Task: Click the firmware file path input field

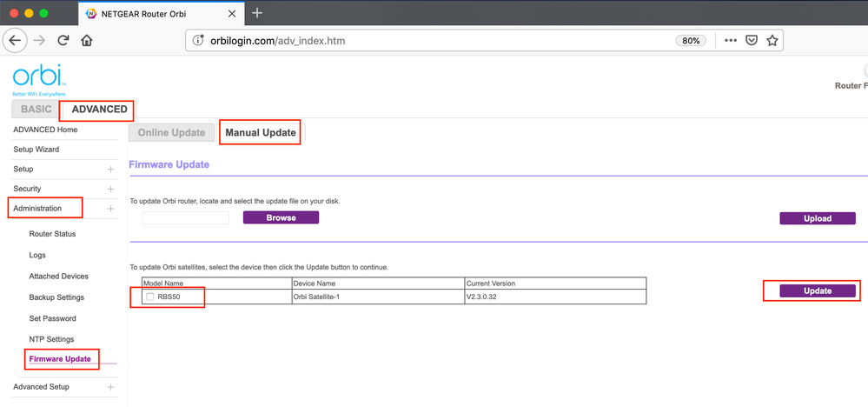Action: click(x=185, y=218)
